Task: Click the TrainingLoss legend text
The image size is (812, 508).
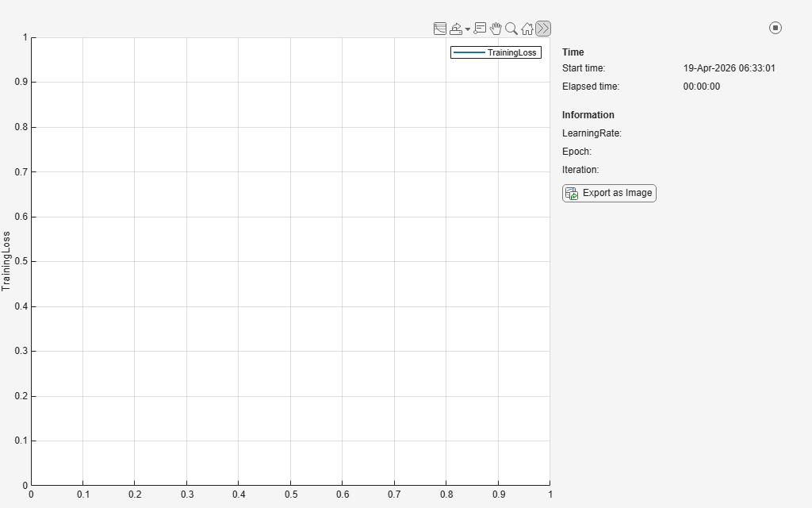Action: [x=511, y=52]
